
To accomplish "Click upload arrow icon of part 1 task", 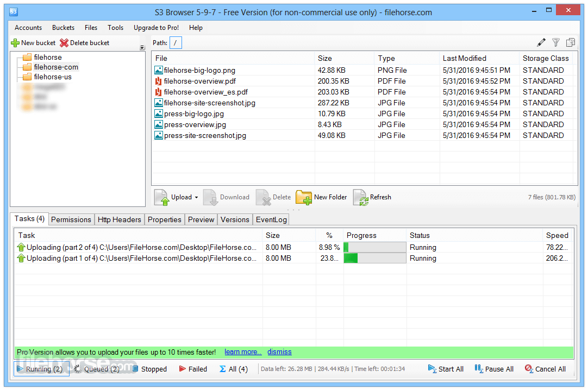I will click(x=21, y=258).
